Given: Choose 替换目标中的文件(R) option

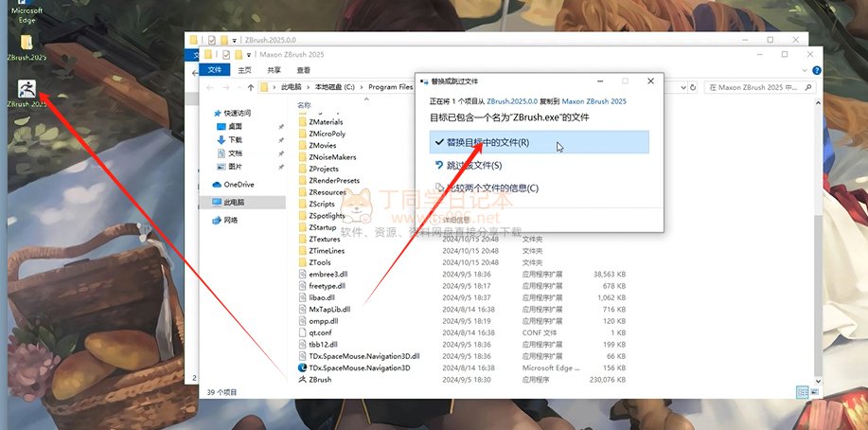Looking at the screenshot, I should (x=487, y=142).
